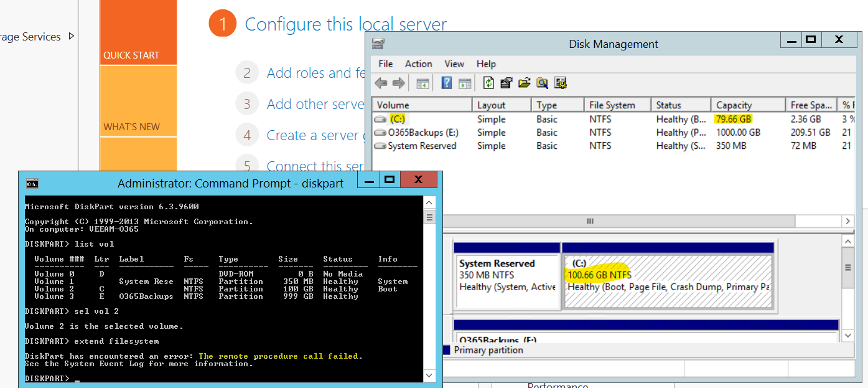Click the Command Prompt title bar icon
The width and height of the screenshot is (868, 388).
[32, 183]
